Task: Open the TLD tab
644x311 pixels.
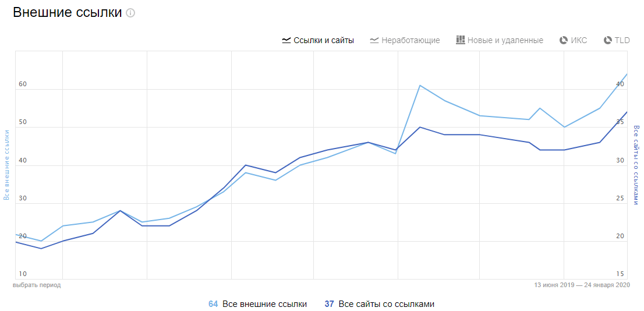Action: [622, 40]
